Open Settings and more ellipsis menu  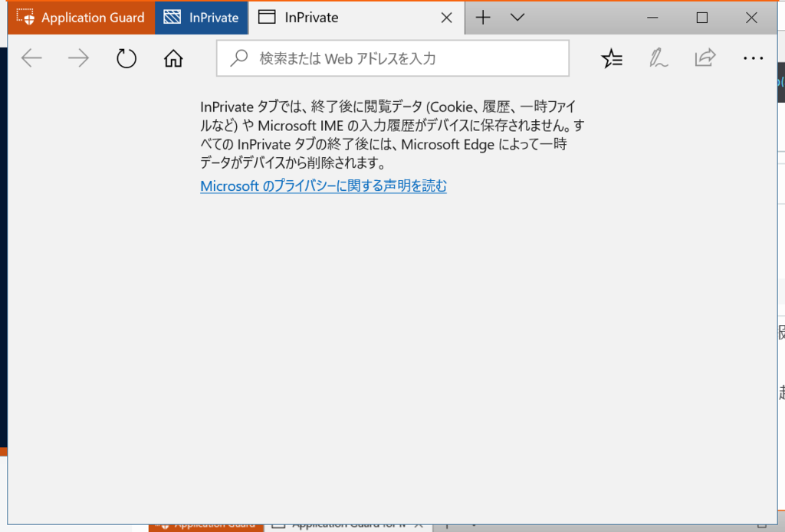click(x=753, y=58)
